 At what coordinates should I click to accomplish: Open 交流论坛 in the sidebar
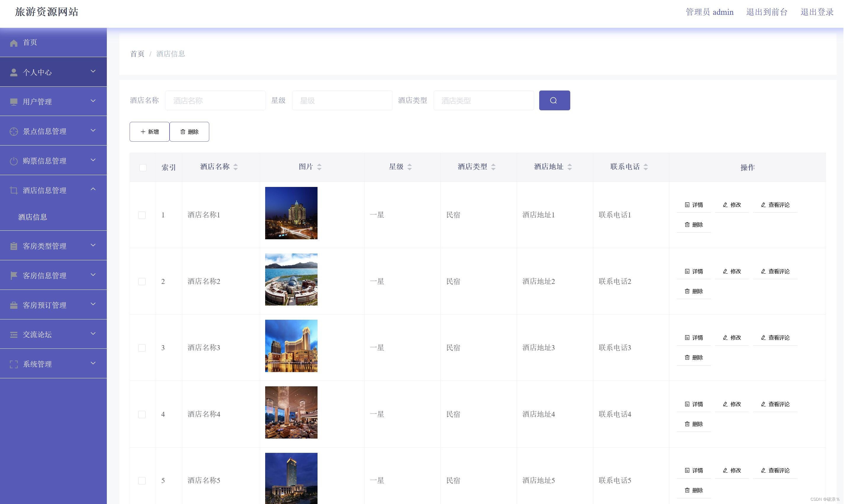[x=37, y=335]
